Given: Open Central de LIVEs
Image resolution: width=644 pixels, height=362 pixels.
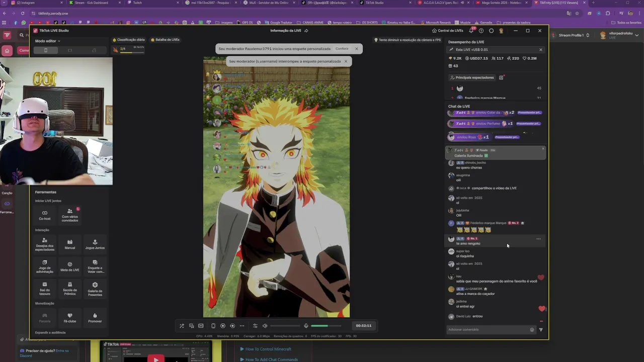Looking at the screenshot, I should 448,31.
